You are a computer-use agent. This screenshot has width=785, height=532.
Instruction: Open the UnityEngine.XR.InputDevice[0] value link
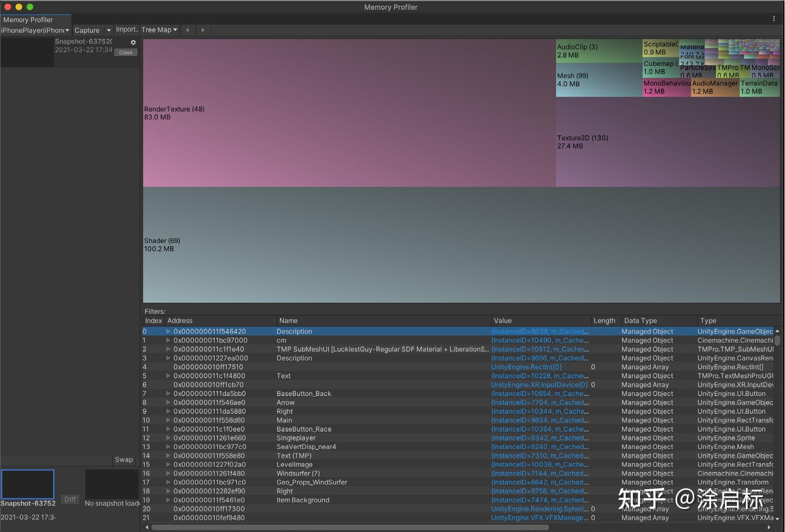coord(539,385)
